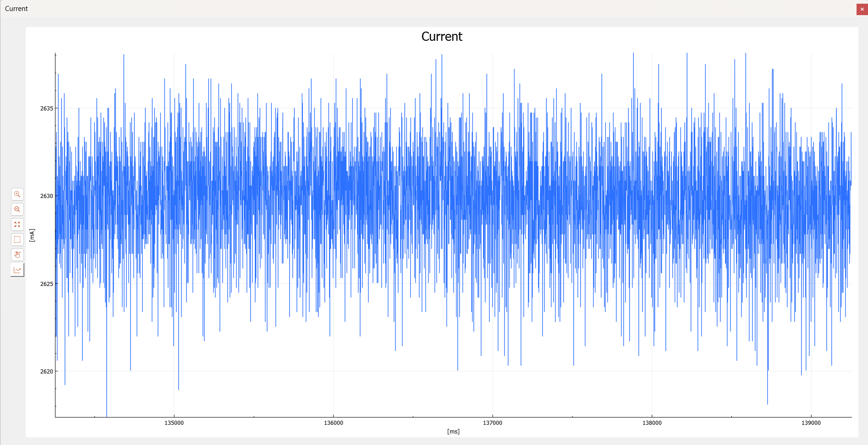Close the Current plot window
868x445 pixels.
click(x=862, y=9)
